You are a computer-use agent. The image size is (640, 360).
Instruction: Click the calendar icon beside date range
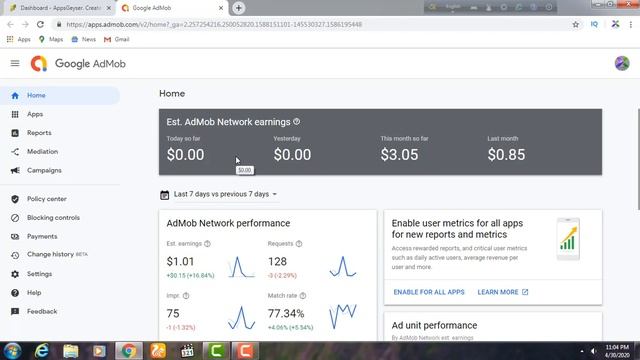click(164, 195)
